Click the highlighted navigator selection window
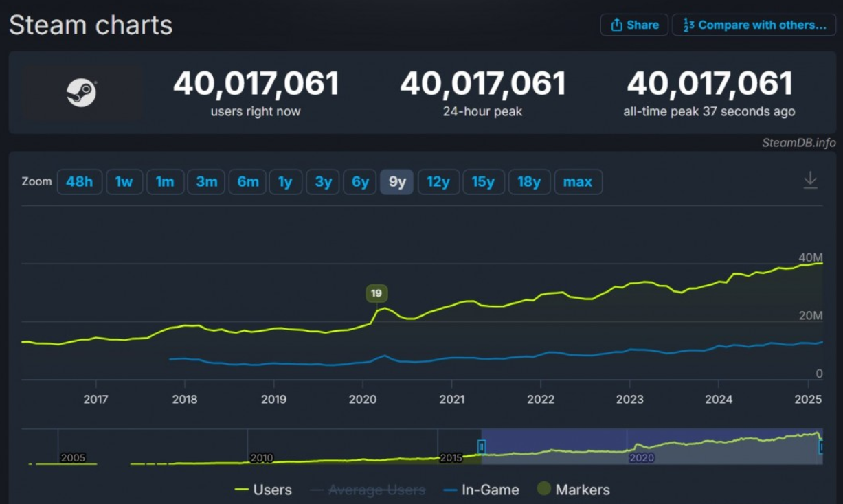This screenshot has height=504, width=843. coord(651,446)
